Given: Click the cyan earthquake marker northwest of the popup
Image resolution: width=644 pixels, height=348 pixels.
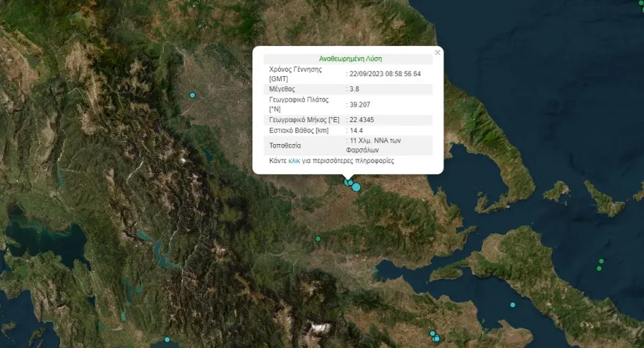Looking at the screenshot, I should click(192, 95).
